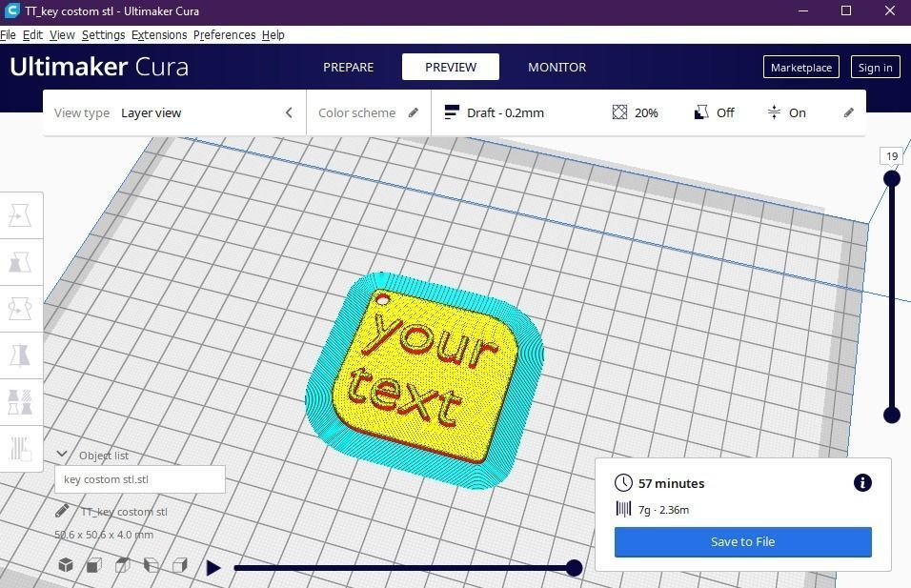The height and width of the screenshot is (588, 911).
Task: Select the Scale tool in left toolbar
Action: [20, 262]
